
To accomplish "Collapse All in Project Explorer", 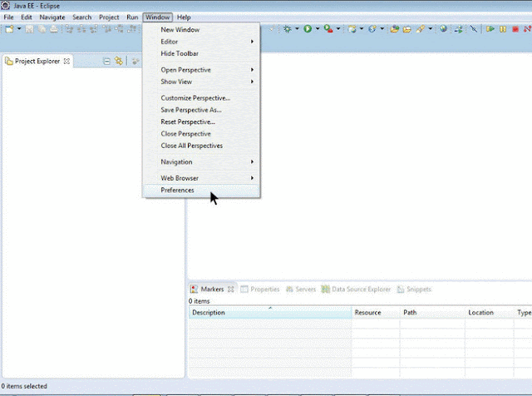I will pyautogui.click(x=106, y=61).
